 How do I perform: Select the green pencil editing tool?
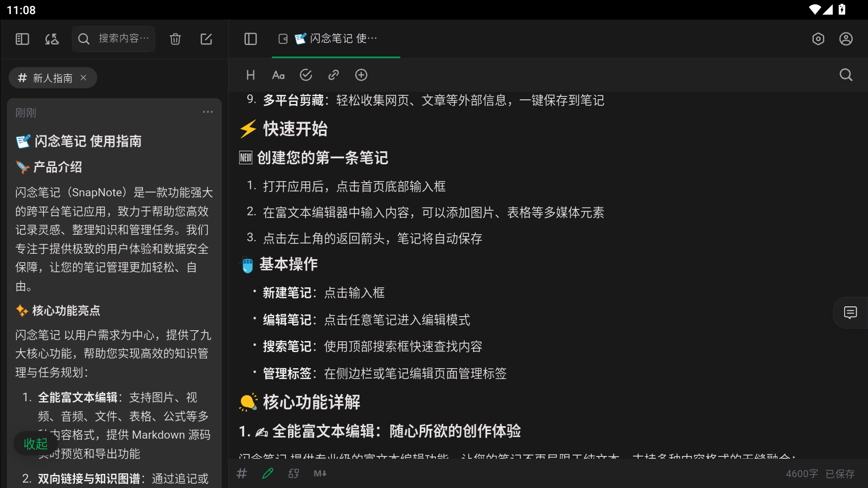267,473
